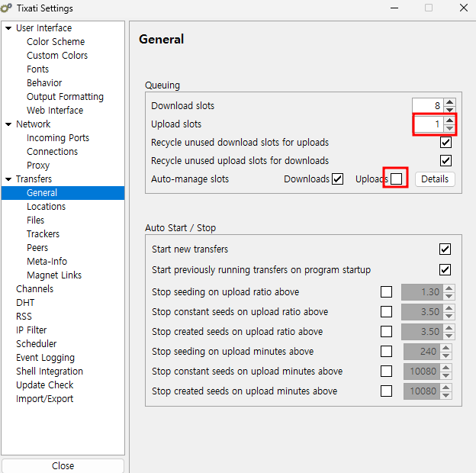This screenshot has width=476, height=473.
Task: Click the Close button at bottom
Action: click(63, 465)
